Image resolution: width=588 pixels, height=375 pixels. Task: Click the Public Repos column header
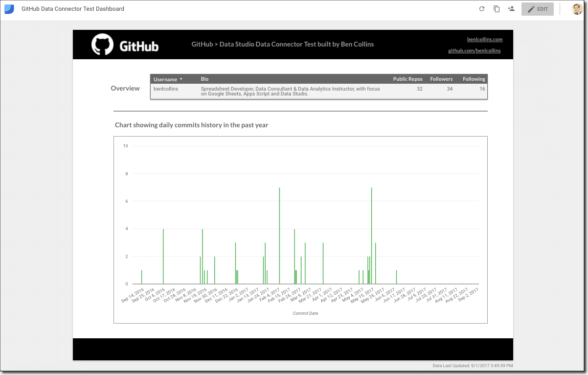pos(407,79)
